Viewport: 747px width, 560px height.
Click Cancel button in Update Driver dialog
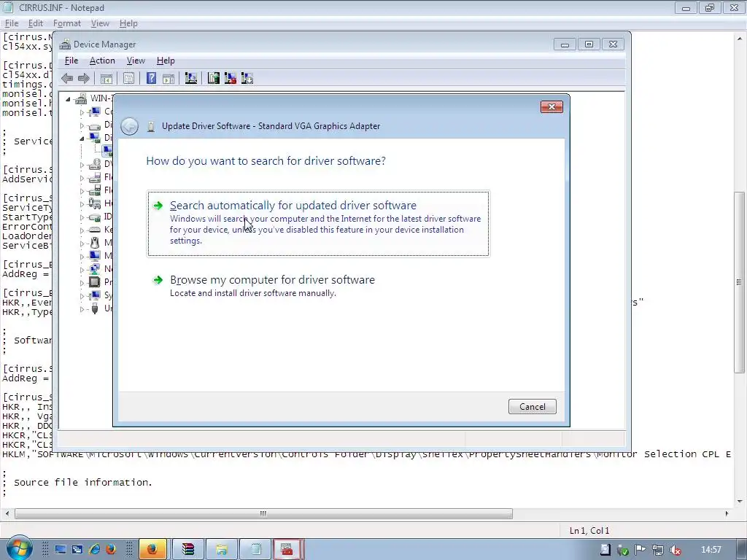[x=532, y=407]
